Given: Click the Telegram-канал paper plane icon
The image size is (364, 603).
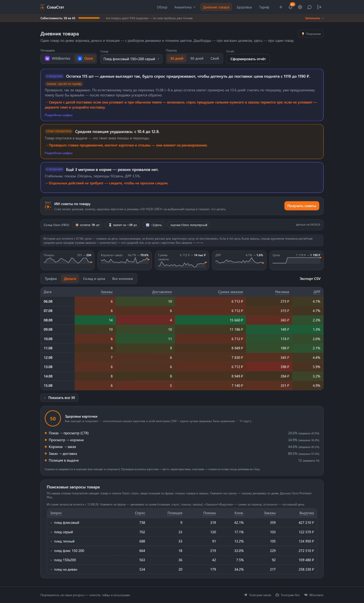Looking at the screenshot, I should click(245, 595).
